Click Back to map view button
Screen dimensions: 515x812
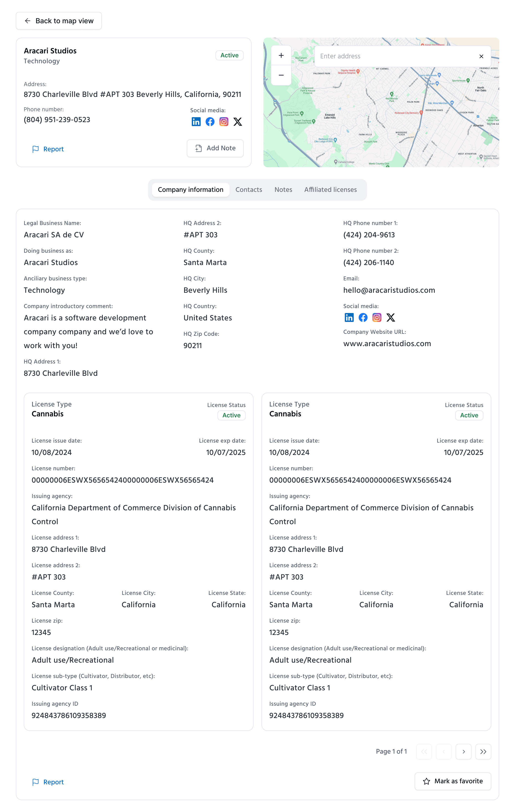pyautogui.click(x=59, y=21)
